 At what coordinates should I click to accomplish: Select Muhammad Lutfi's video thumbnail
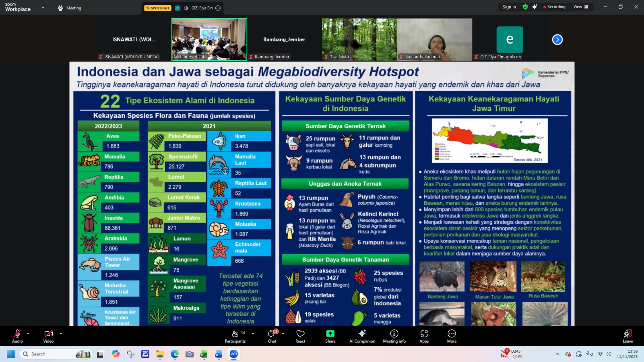click(x=209, y=39)
